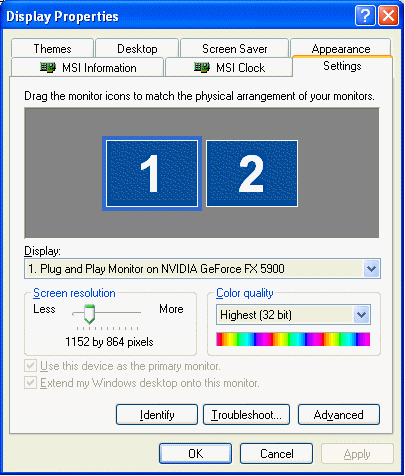Viewport: 405px width, 476px height.
Task: Open the Color quality dropdown arrow
Action: [361, 315]
